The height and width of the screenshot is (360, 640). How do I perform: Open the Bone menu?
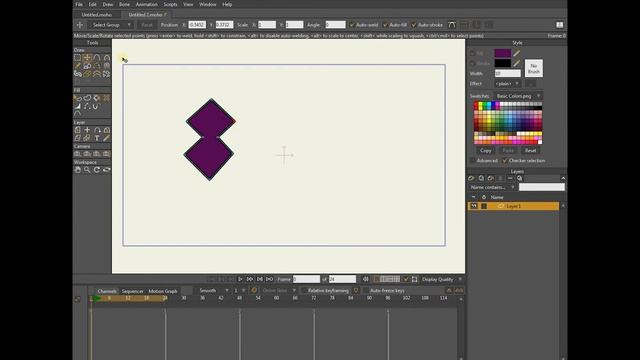tap(124, 4)
